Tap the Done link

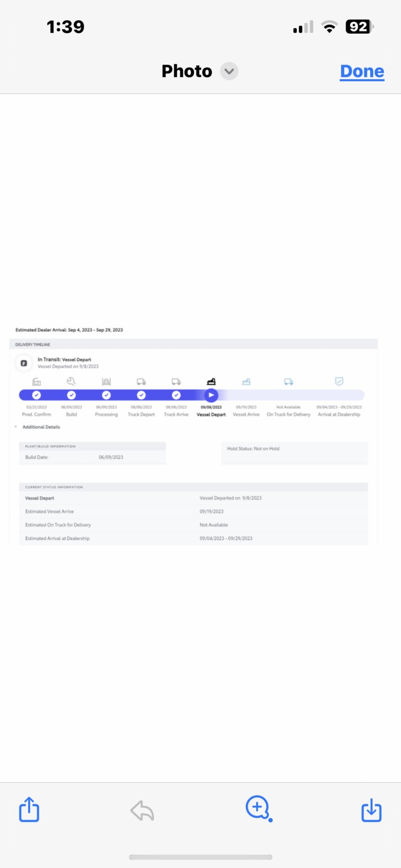(x=362, y=71)
